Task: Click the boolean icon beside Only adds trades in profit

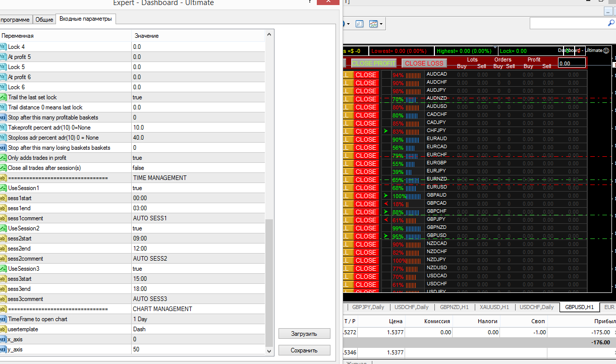Action: pos(3,158)
